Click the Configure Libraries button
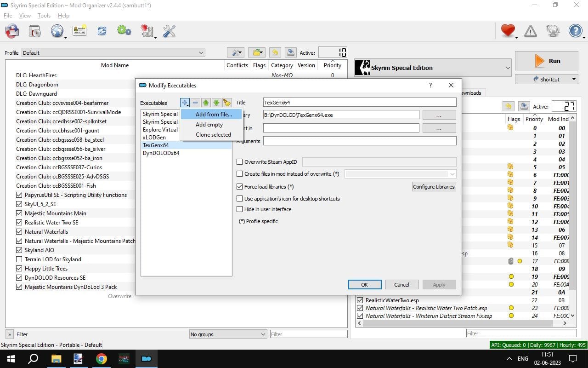 point(433,186)
